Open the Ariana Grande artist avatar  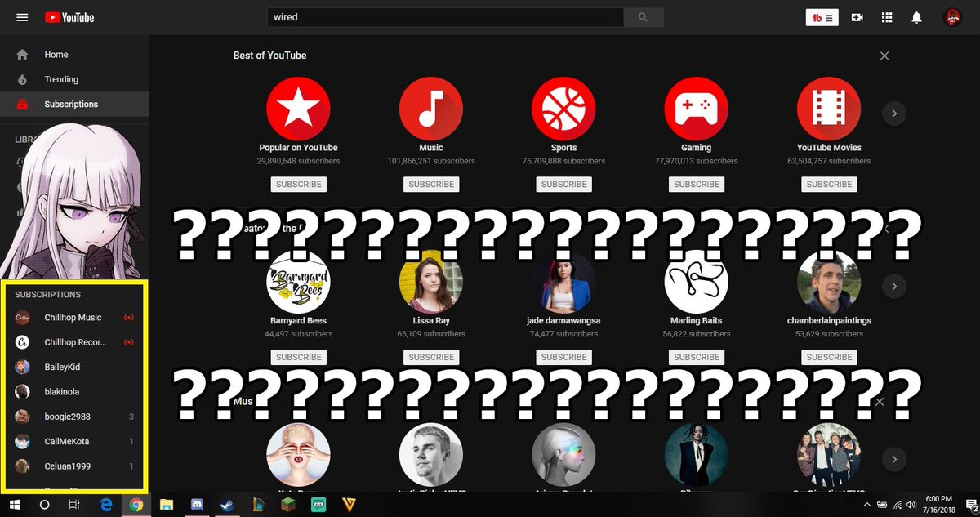tap(563, 455)
